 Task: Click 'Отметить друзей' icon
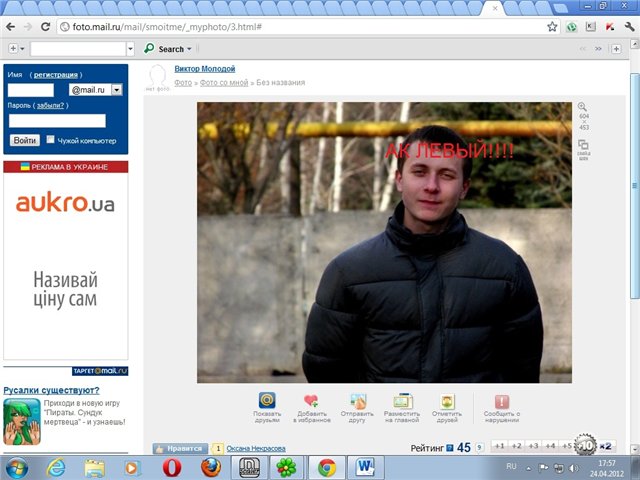[x=447, y=401]
